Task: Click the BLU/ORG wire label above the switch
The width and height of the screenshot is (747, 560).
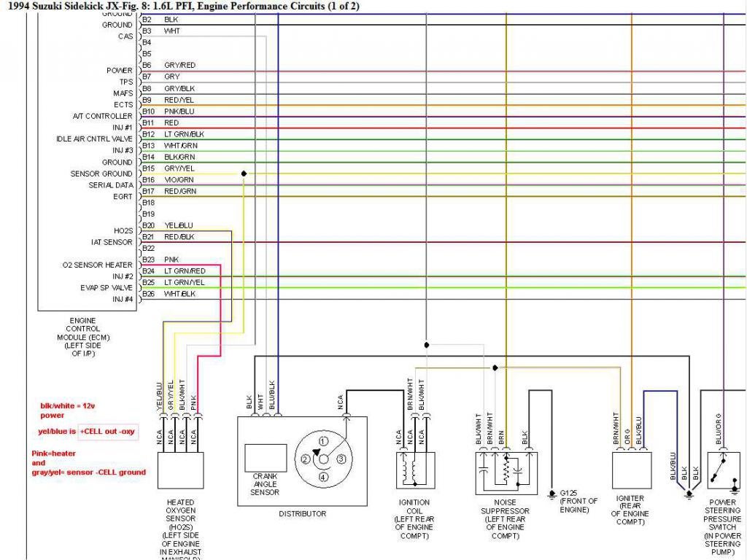Action: 719,429
